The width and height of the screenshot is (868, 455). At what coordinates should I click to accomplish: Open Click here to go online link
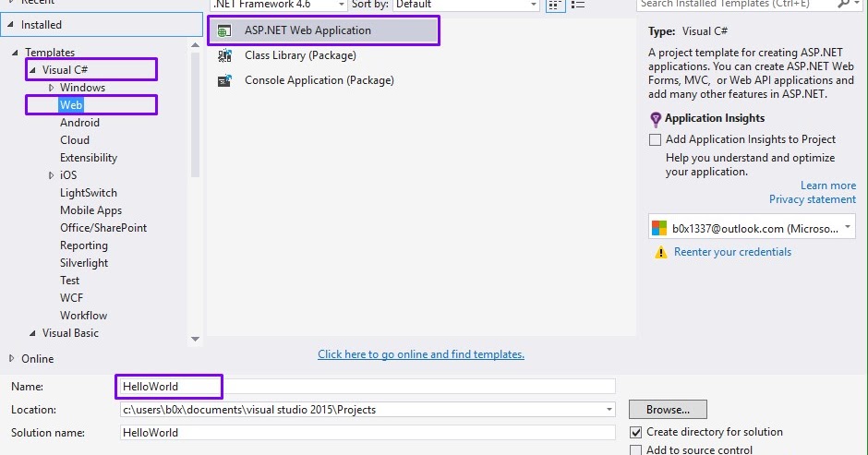pos(421,354)
